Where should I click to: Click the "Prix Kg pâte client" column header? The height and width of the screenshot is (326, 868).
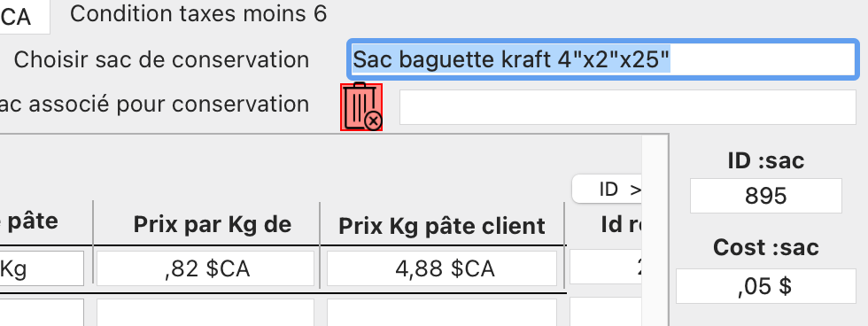442,226
